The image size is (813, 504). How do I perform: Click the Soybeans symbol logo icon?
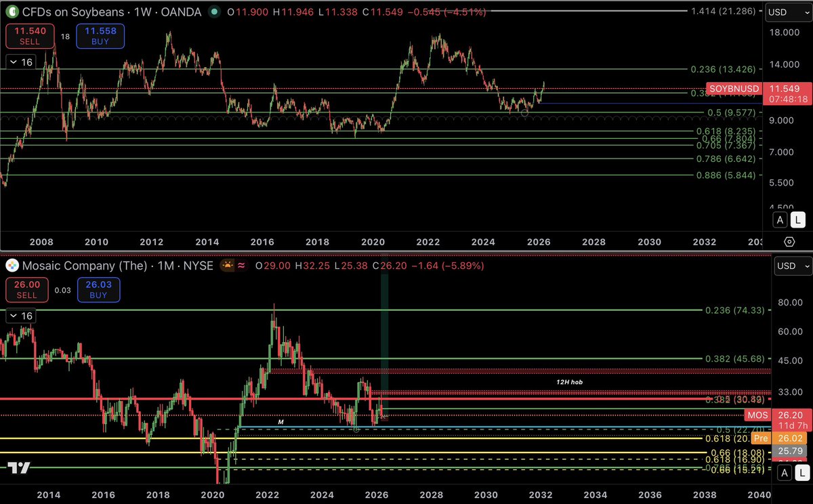11,12
